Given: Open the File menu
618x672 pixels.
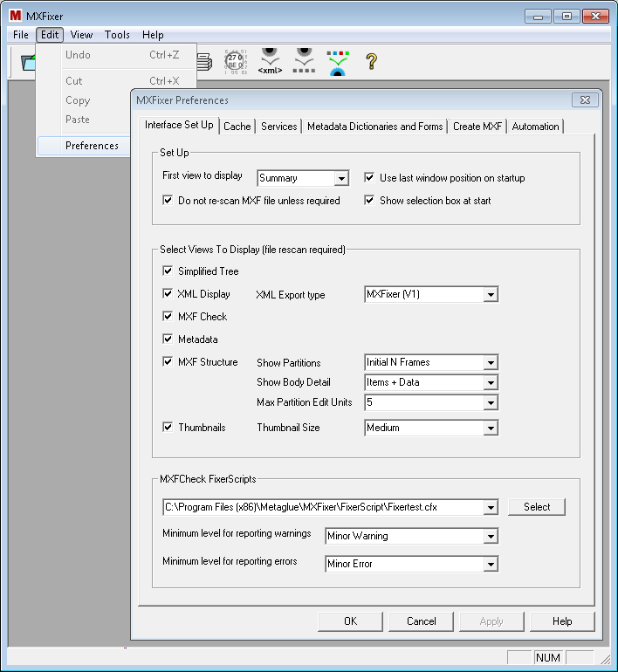Looking at the screenshot, I should tap(21, 35).
